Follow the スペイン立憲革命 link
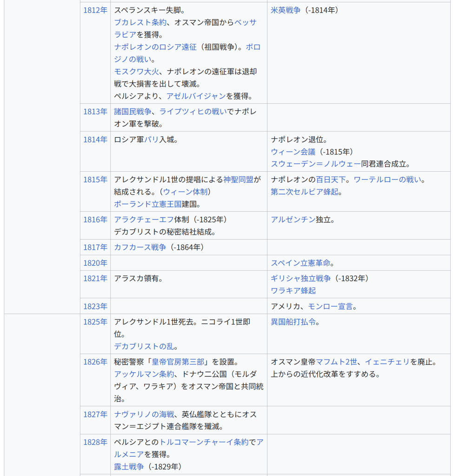This screenshot has width=453, height=476. [300, 263]
